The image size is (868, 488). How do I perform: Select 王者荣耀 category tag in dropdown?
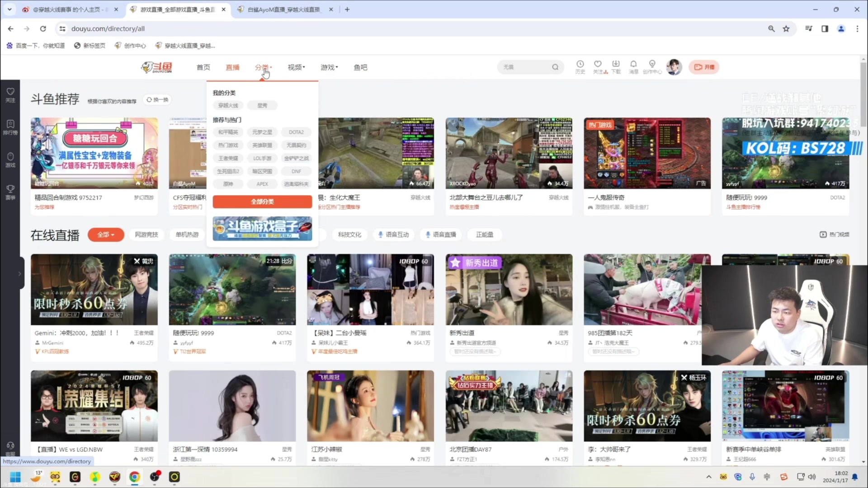228,158
